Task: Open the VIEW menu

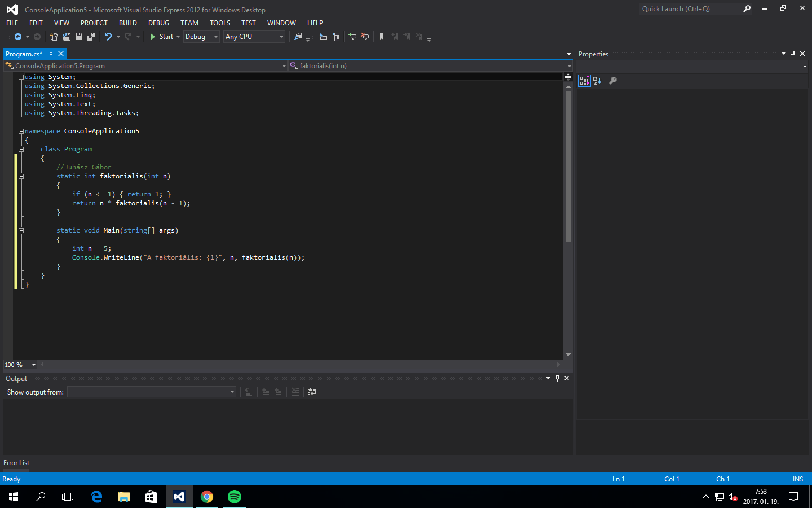Action: click(61, 23)
